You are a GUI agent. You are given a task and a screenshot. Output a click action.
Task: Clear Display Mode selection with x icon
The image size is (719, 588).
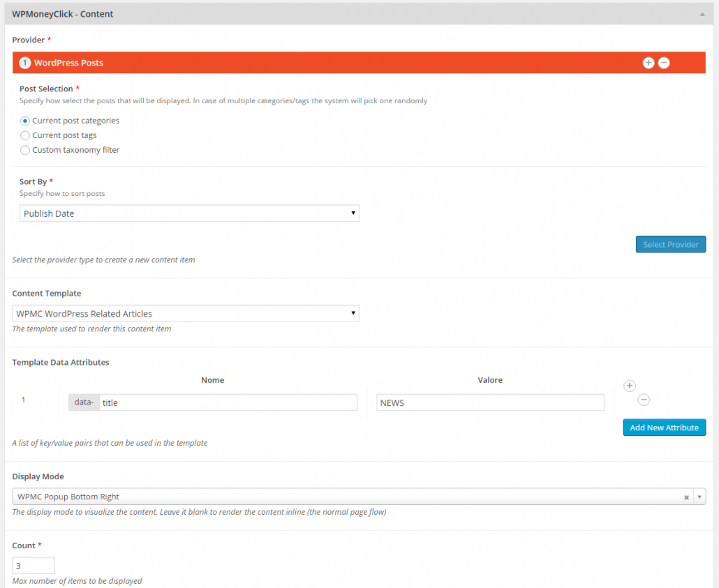686,497
